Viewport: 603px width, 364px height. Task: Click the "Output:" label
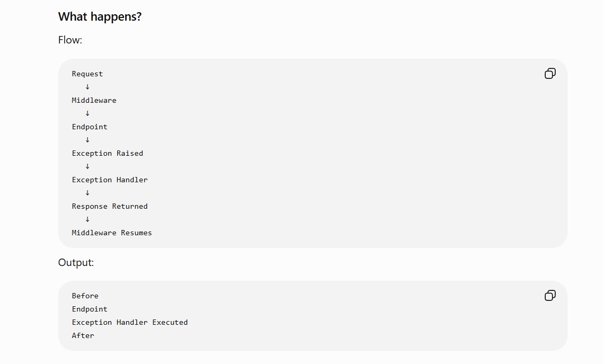[76, 262]
